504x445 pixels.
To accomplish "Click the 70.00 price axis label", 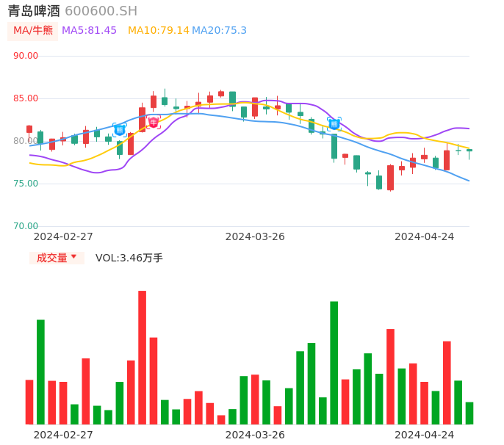I will pos(26,226).
